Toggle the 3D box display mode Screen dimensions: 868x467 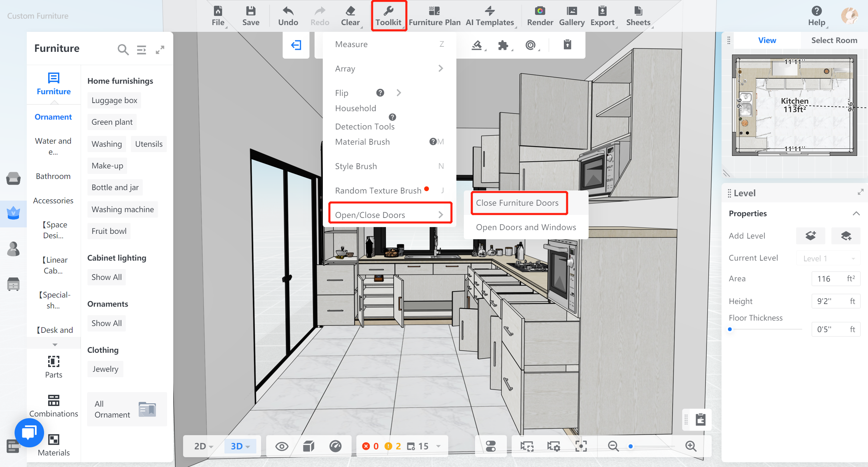tap(309, 446)
